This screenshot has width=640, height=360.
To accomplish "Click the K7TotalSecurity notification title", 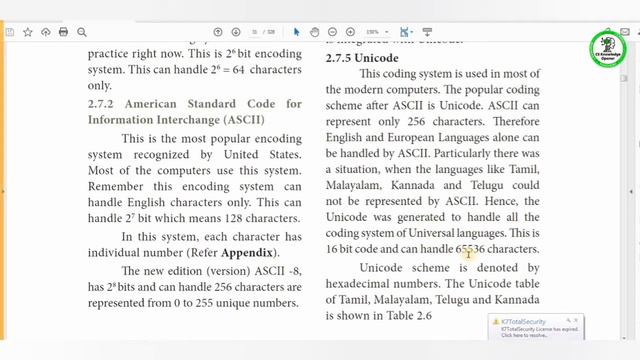I will pos(523,322).
